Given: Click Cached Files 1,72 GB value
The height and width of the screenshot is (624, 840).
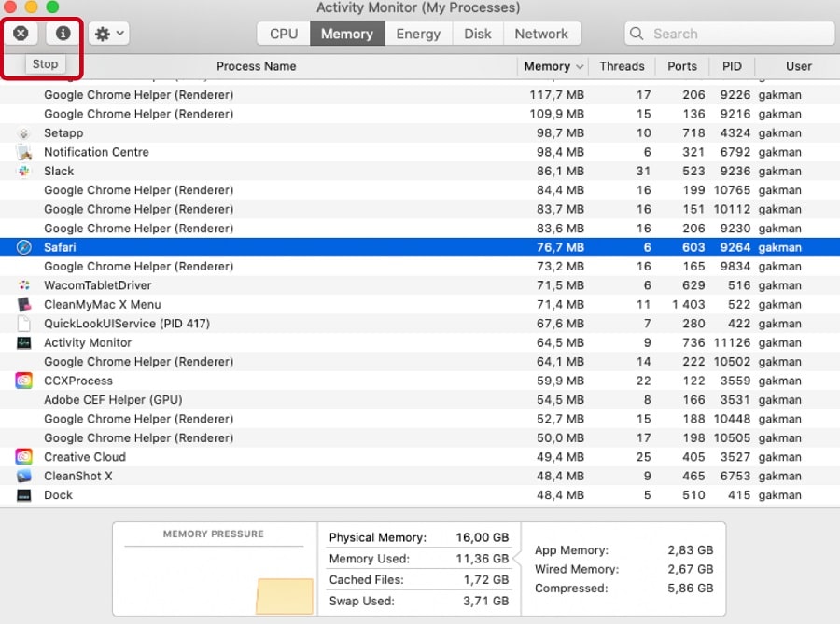Looking at the screenshot, I should 486,579.
